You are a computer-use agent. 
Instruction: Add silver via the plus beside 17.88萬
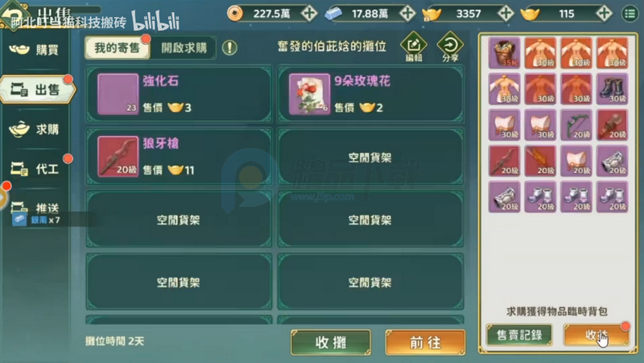pos(407,14)
